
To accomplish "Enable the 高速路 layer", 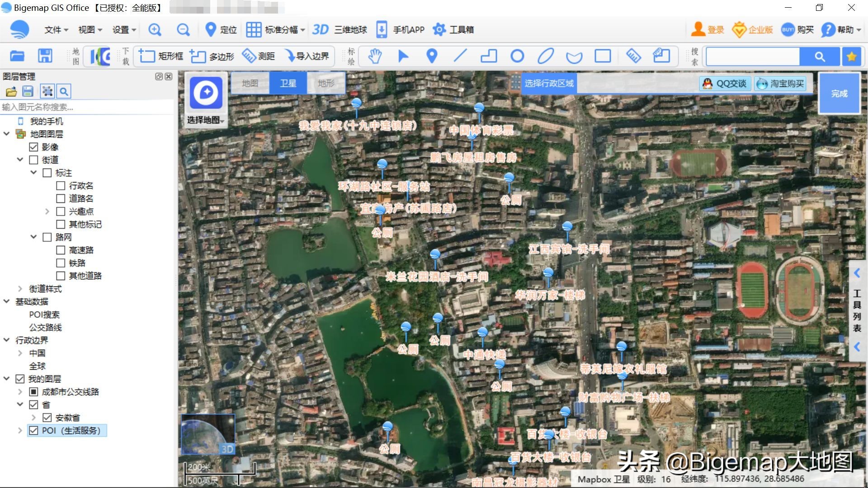I will pos(61,250).
